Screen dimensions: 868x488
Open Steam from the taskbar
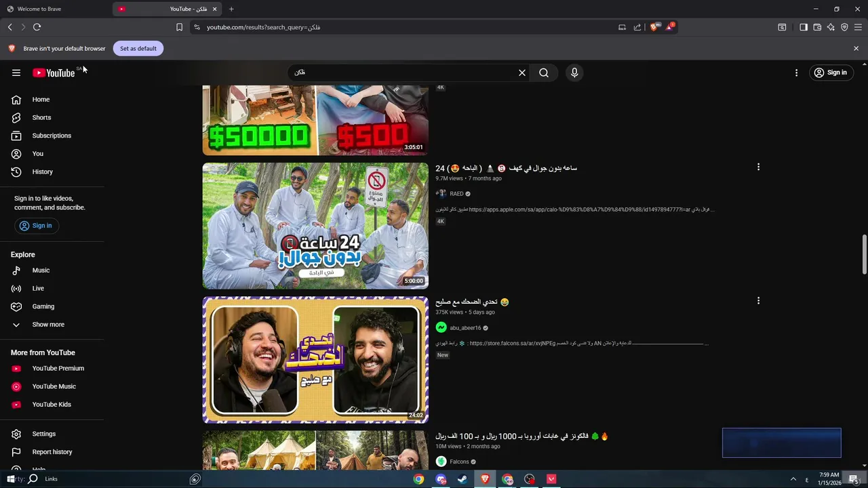[x=462, y=479]
